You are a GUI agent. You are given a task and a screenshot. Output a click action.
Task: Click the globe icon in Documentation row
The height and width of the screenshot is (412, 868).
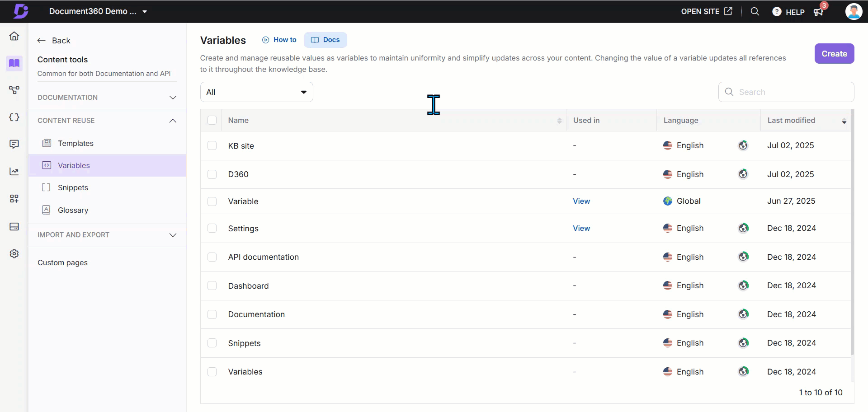743,314
